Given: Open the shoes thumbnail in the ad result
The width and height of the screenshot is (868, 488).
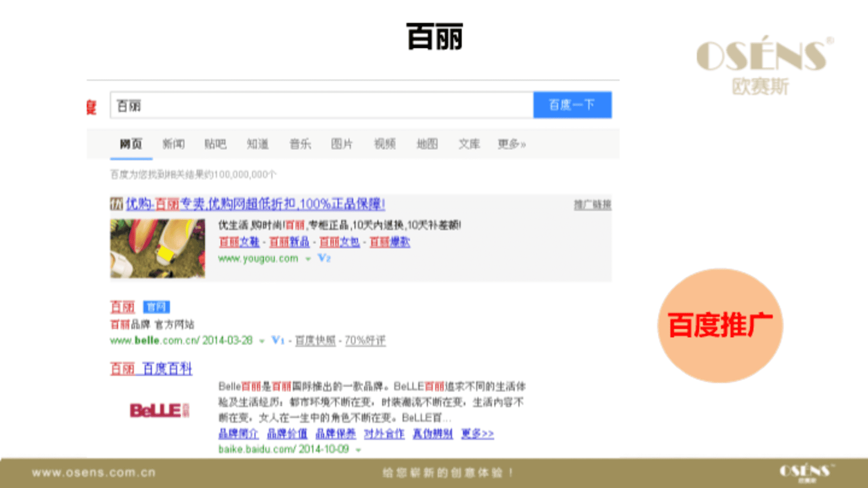Looking at the screenshot, I should coord(158,249).
